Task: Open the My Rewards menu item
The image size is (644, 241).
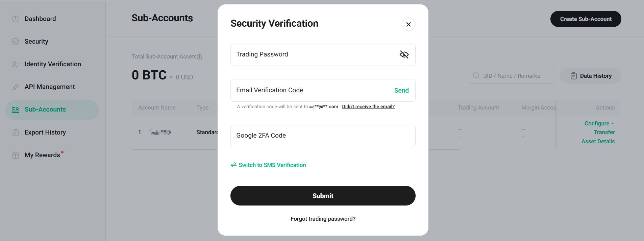Action: (42, 155)
